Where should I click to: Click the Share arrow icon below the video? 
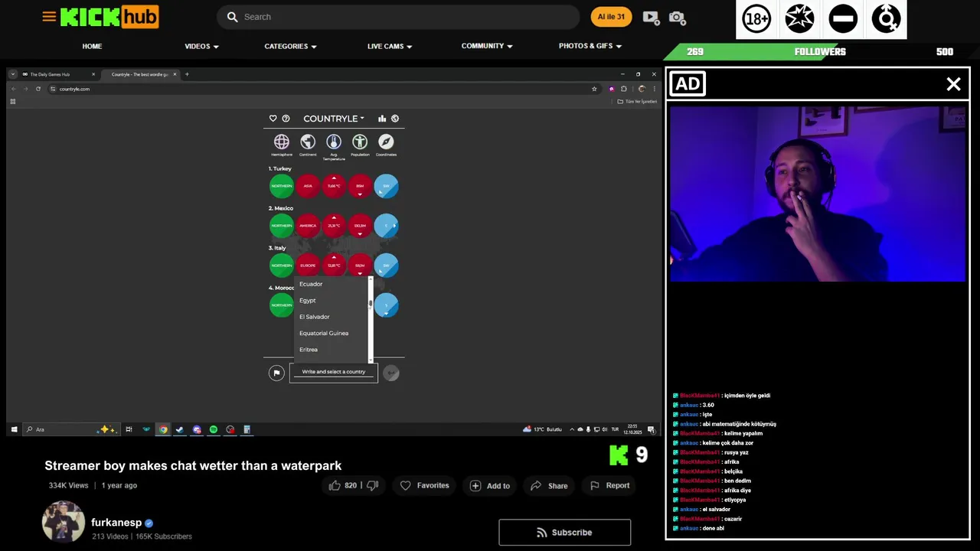click(x=536, y=485)
